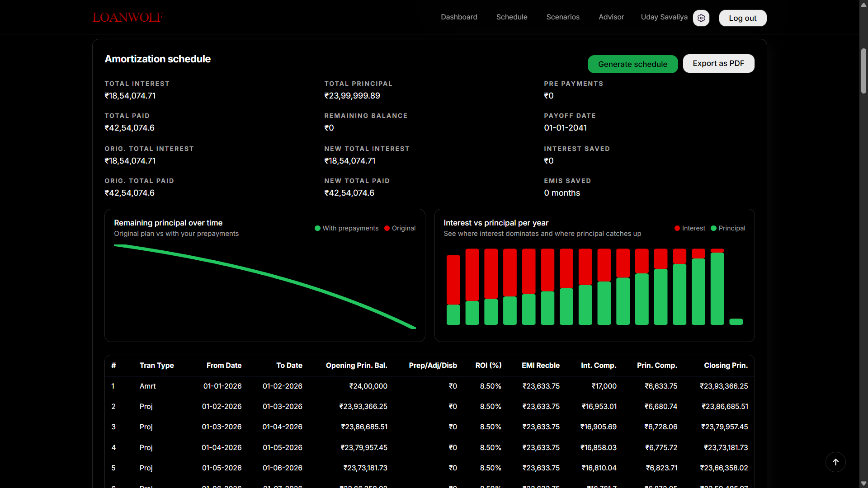This screenshot has height=488, width=868.
Task: Open the Advisor section
Action: [x=611, y=17]
